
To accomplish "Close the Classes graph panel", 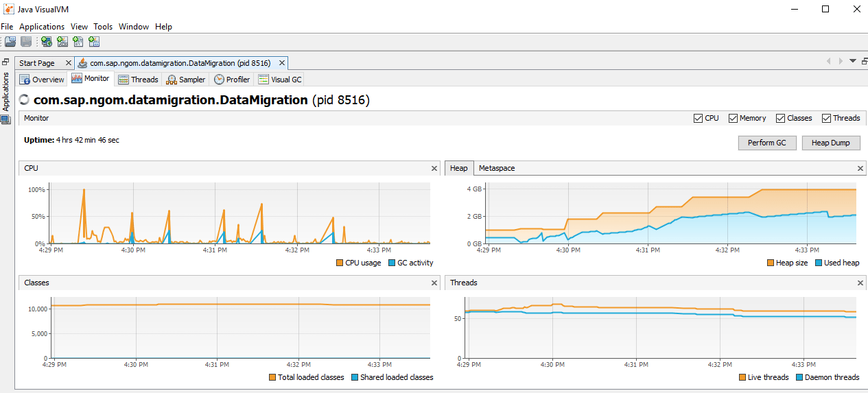I will [434, 283].
